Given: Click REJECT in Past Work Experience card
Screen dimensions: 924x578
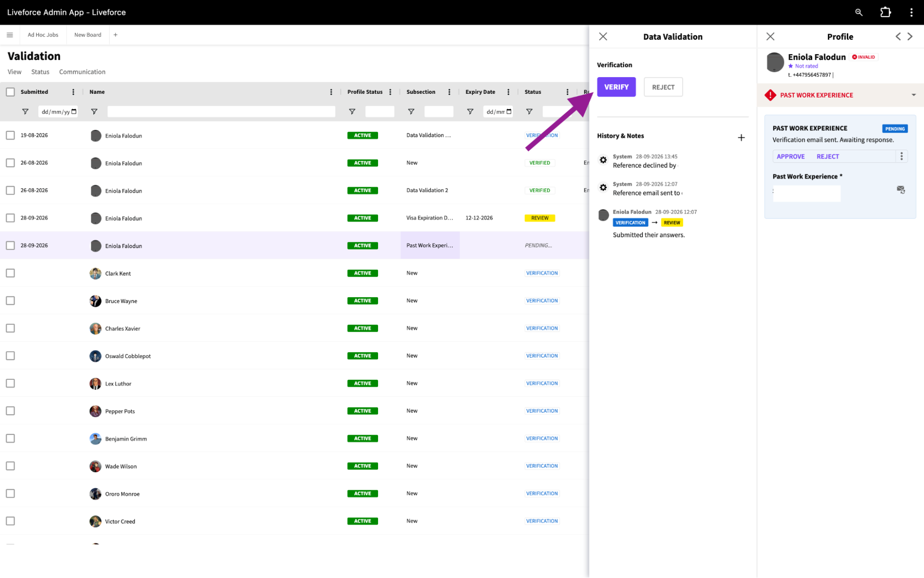Looking at the screenshot, I should point(827,157).
